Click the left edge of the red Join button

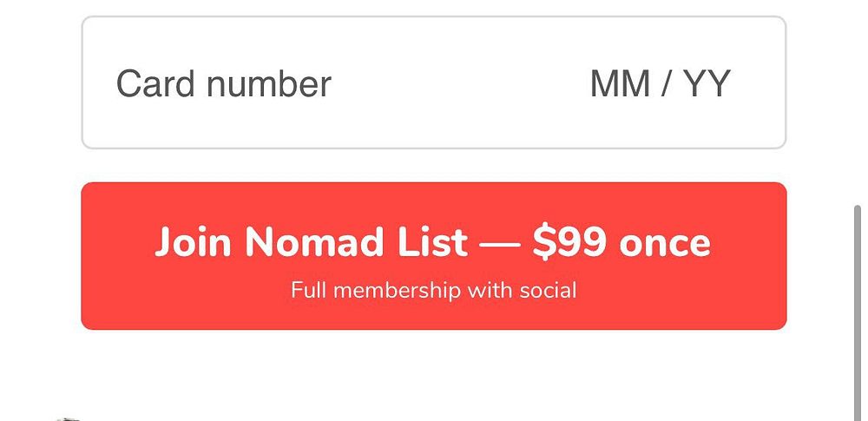pyautogui.click(x=87, y=256)
